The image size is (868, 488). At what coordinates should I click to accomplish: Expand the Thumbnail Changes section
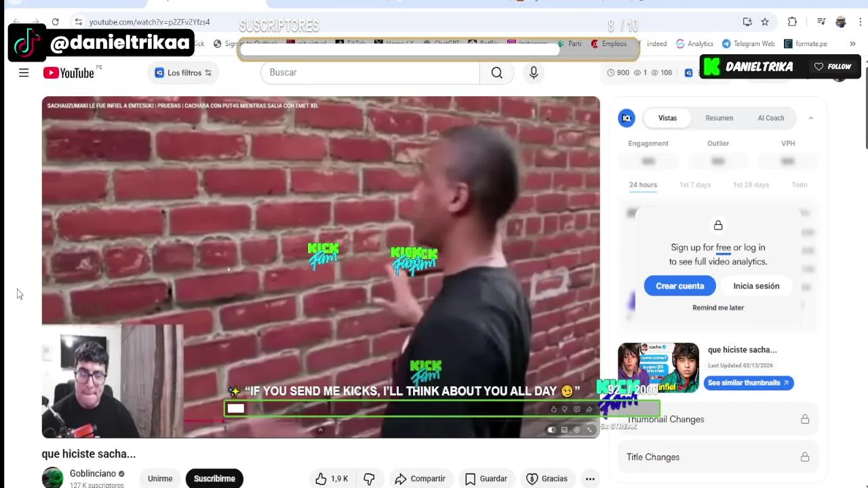coord(717,420)
